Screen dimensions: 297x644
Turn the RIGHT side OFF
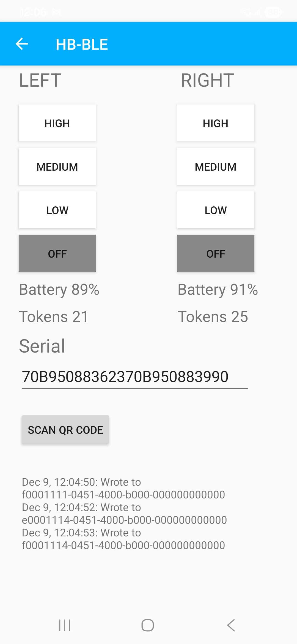pyautogui.click(x=216, y=253)
